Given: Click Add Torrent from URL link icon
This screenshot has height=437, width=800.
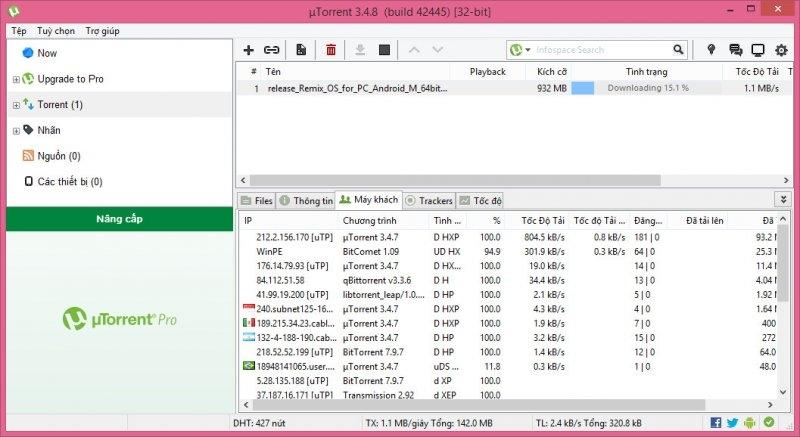Looking at the screenshot, I should (x=271, y=49).
